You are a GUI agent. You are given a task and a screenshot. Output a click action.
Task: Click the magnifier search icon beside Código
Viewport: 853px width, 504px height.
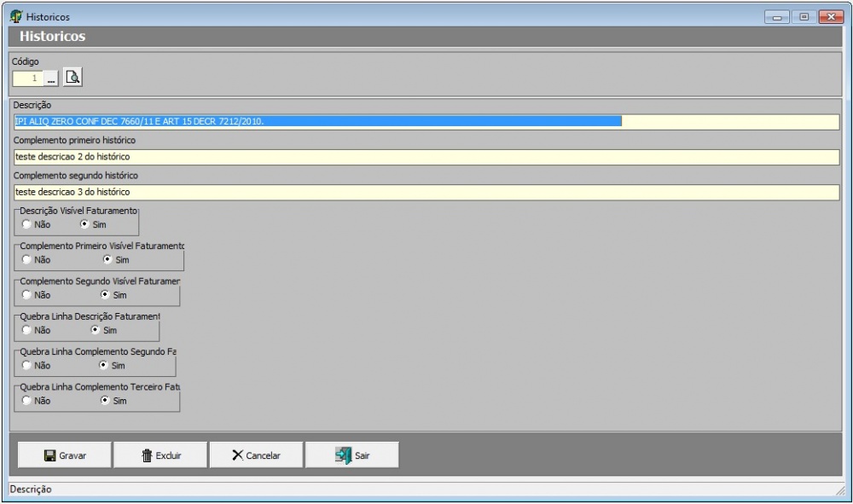pos(73,78)
